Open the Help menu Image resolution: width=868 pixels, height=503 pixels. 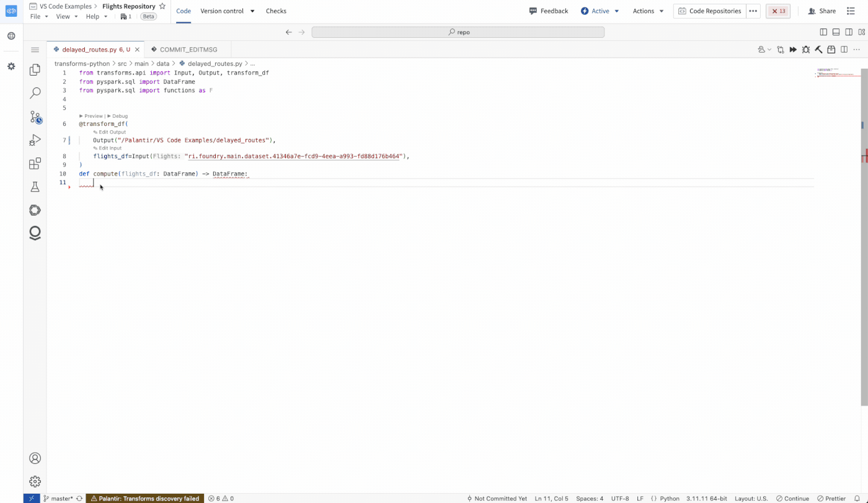click(x=96, y=17)
